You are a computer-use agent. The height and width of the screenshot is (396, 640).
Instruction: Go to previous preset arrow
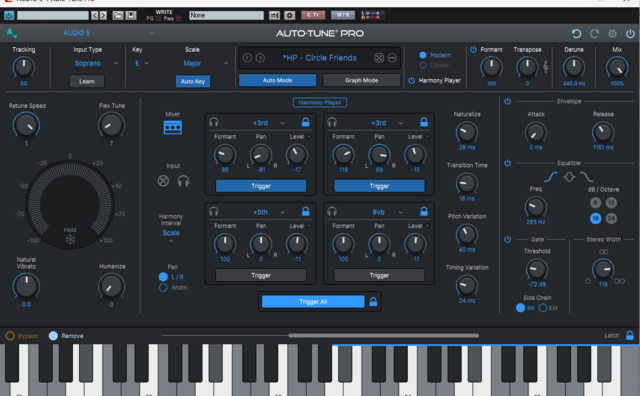[x=247, y=58]
